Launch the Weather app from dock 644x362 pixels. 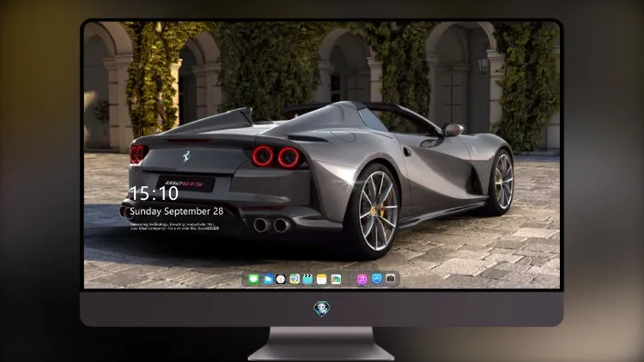point(268,279)
